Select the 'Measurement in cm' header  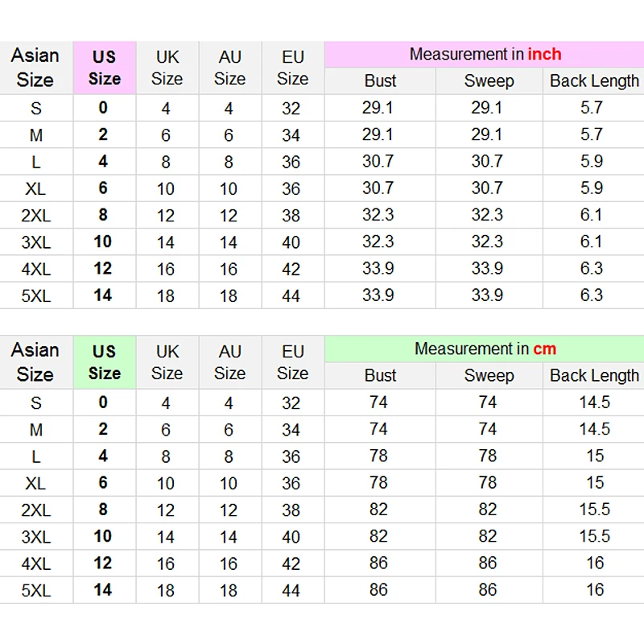click(485, 349)
